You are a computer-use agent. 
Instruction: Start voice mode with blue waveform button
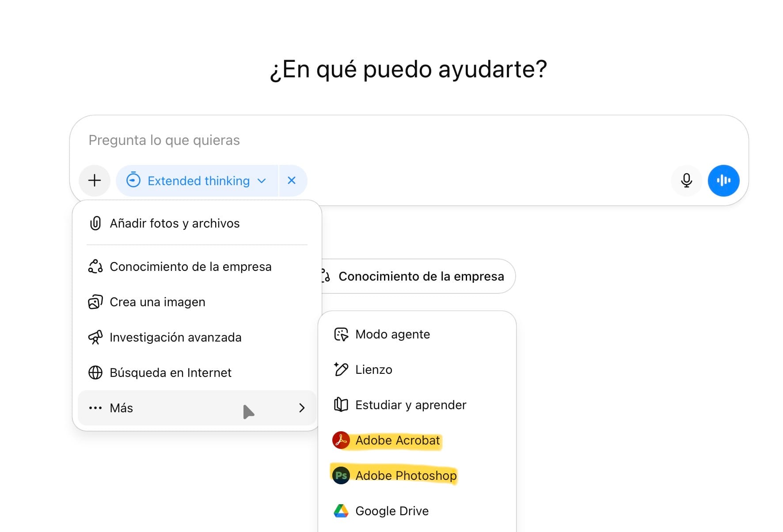723,180
